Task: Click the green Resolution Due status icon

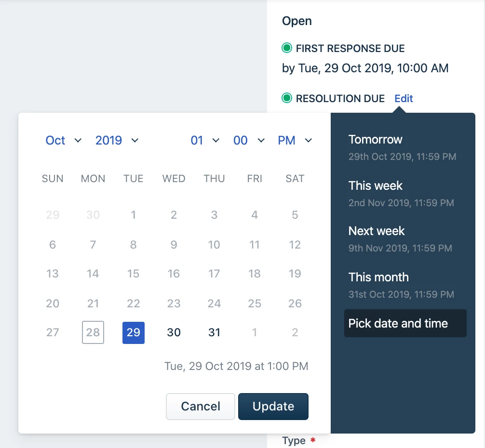Action: coord(287,98)
